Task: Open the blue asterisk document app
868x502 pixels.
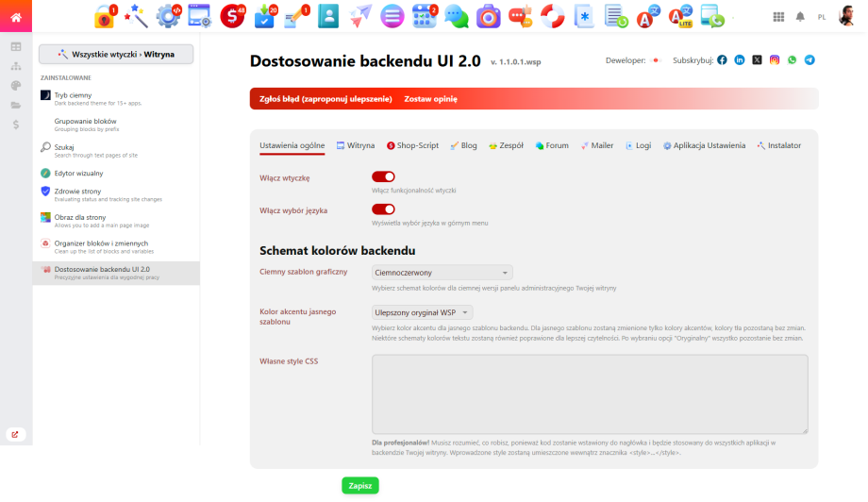Action: (x=584, y=17)
